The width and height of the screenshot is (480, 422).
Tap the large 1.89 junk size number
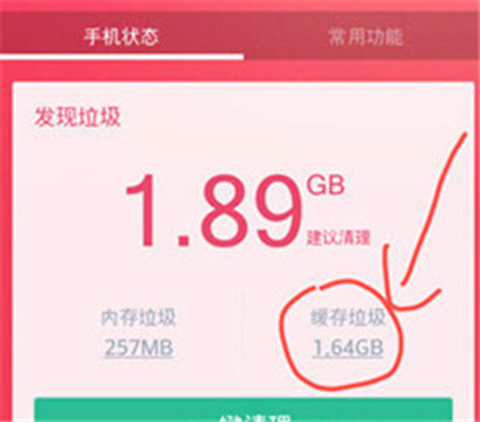(213, 211)
